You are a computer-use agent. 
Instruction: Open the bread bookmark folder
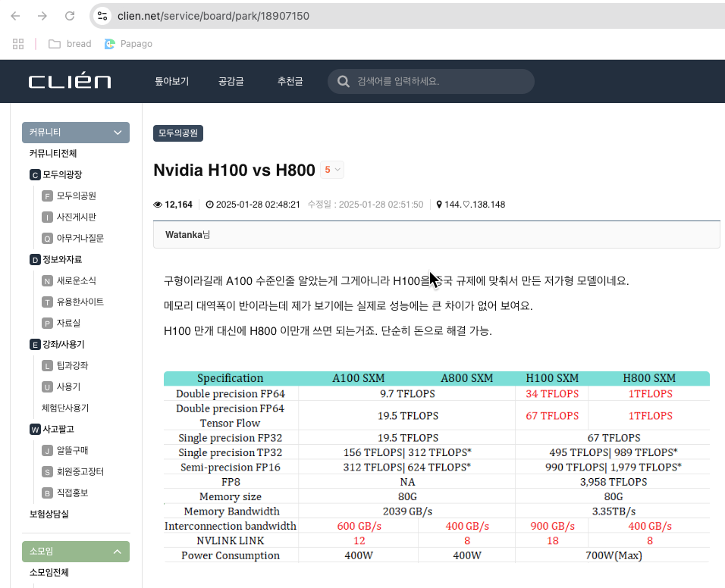coord(70,44)
